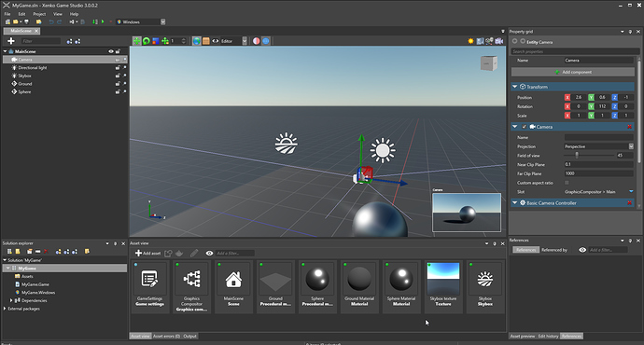The height and width of the screenshot is (345, 644).
Task: Toggle the Asset view eye filter icon
Action: click(209, 253)
